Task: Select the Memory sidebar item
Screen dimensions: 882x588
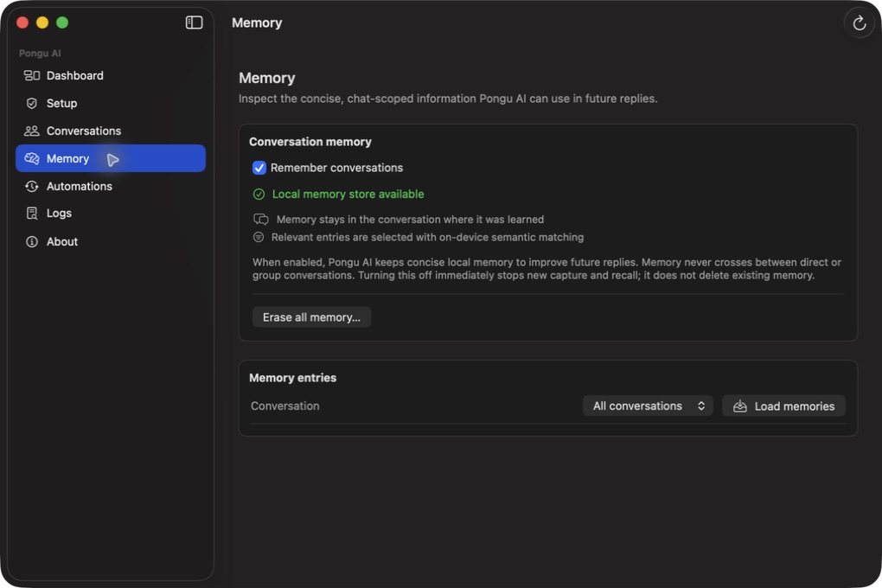Action: [111, 158]
